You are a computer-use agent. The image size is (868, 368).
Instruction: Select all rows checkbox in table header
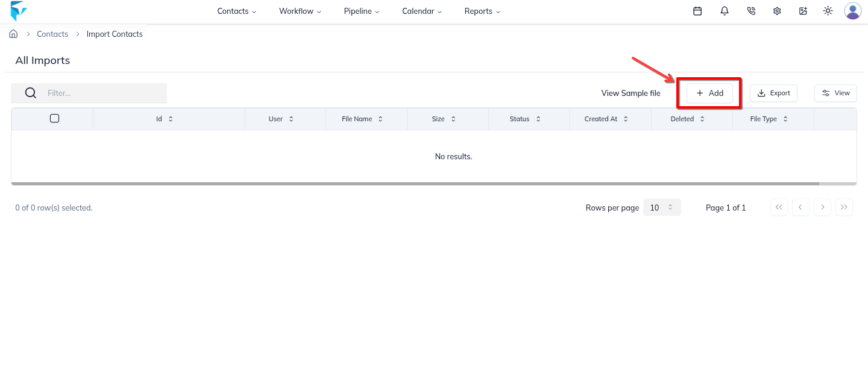click(54, 118)
